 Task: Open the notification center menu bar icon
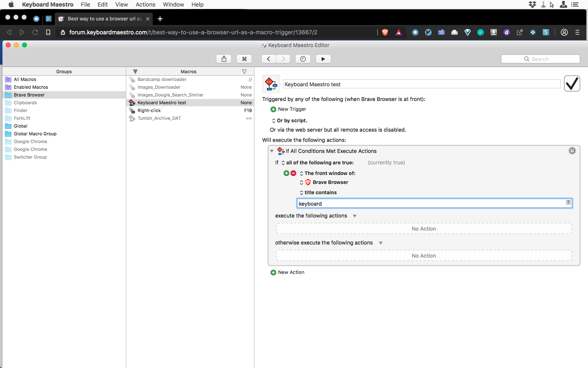pos(575,4)
